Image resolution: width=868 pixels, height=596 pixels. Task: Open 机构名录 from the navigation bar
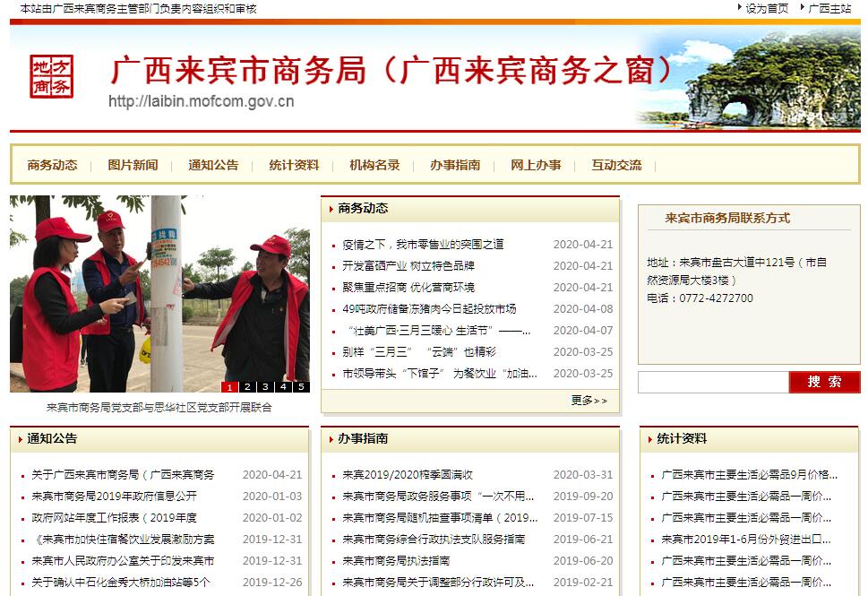click(374, 165)
